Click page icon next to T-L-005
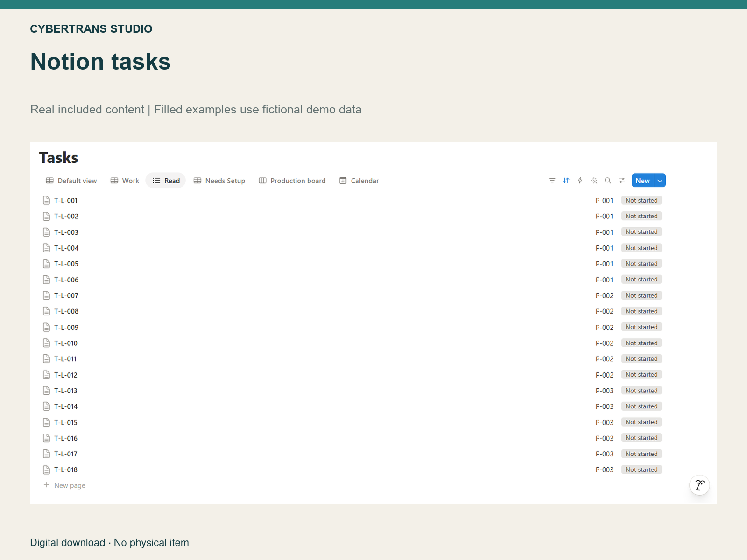The width and height of the screenshot is (747, 560). [46, 264]
